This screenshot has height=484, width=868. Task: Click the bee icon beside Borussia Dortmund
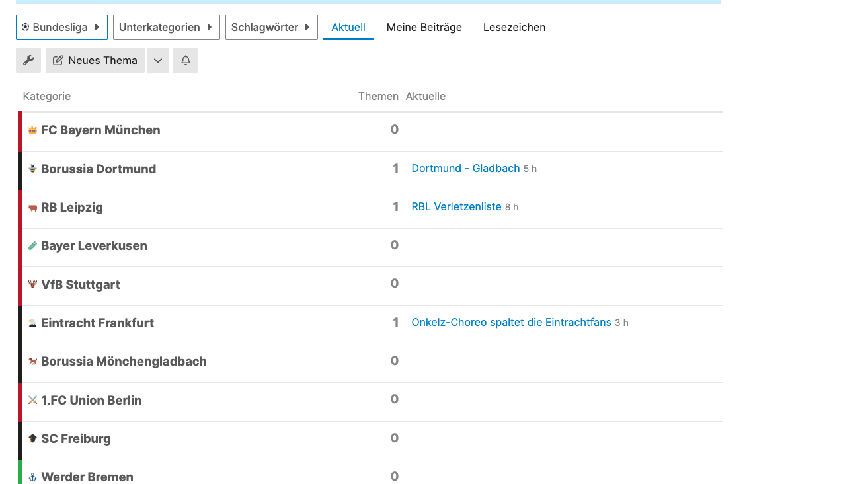[32, 169]
